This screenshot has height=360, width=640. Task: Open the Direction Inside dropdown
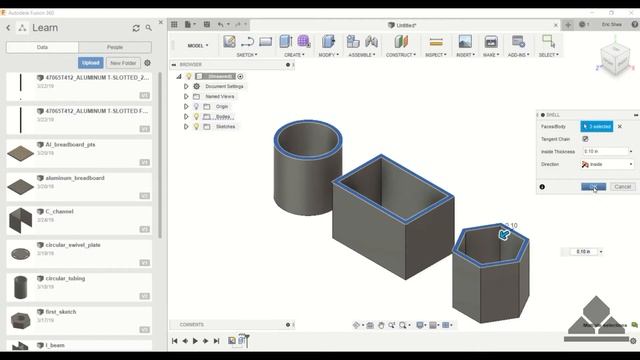pyautogui.click(x=607, y=164)
